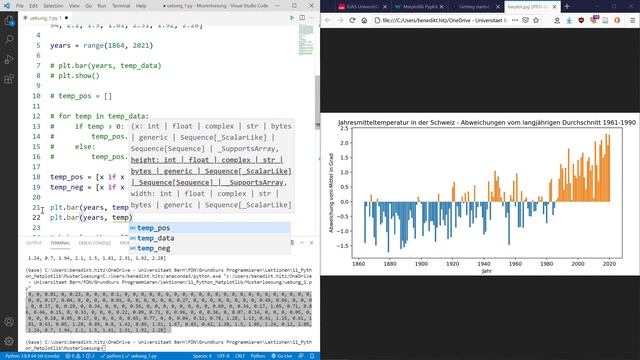Open the Extensions view

tap(9, 79)
